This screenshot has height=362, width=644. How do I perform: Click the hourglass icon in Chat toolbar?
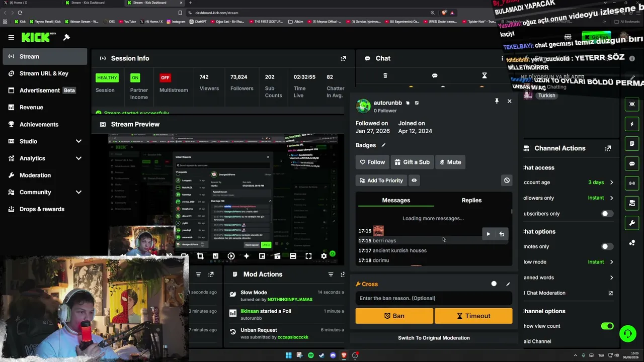[x=485, y=76]
